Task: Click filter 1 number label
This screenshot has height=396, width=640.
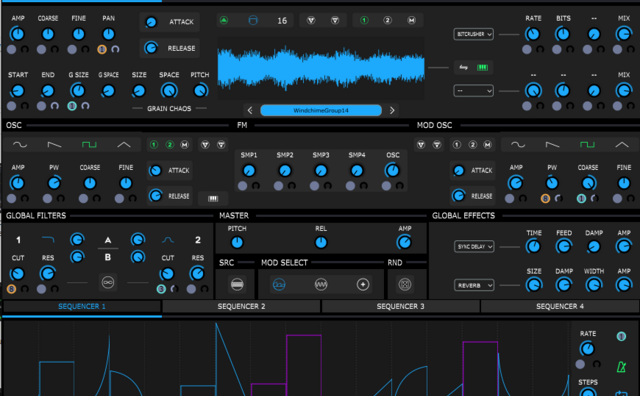Action: 18,240
